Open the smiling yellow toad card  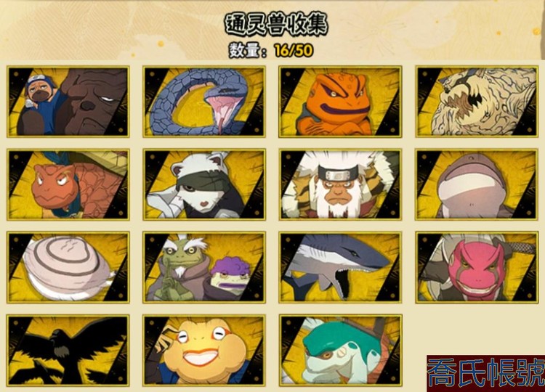point(204,351)
